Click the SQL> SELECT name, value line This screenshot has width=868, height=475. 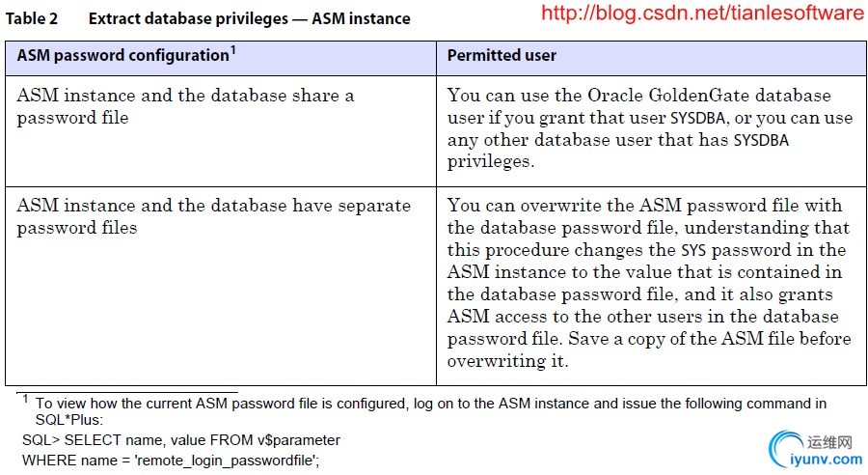181,440
